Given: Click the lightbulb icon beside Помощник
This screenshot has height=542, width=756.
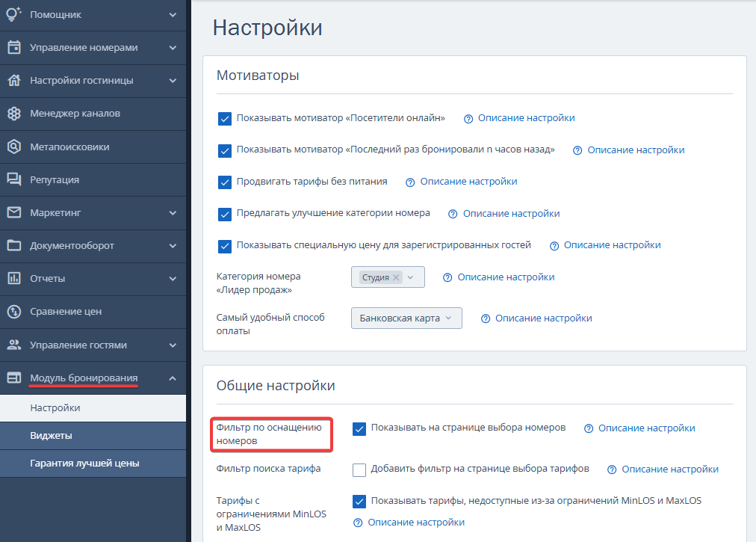Looking at the screenshot, I should [13, 14].
